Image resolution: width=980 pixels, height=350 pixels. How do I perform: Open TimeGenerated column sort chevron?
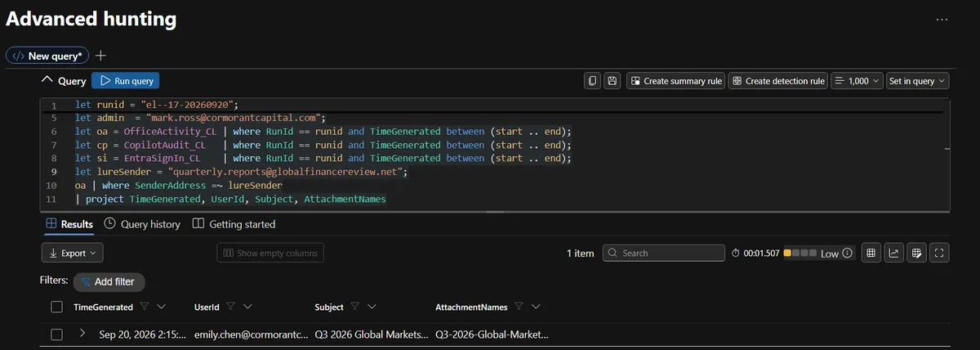coord(161,307)
